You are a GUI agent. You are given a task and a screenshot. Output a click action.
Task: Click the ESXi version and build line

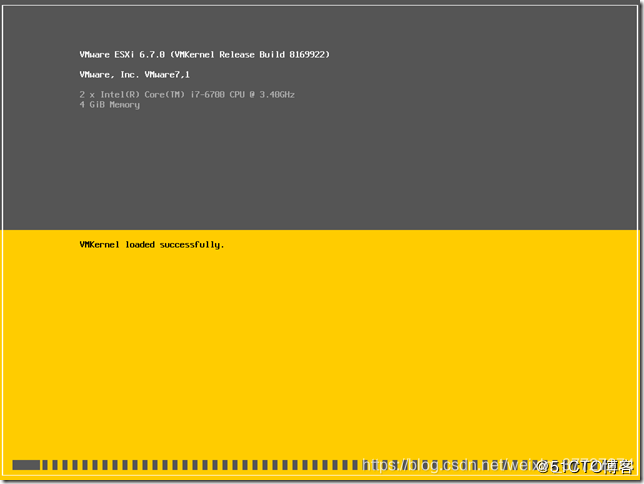tap(205, 55)
